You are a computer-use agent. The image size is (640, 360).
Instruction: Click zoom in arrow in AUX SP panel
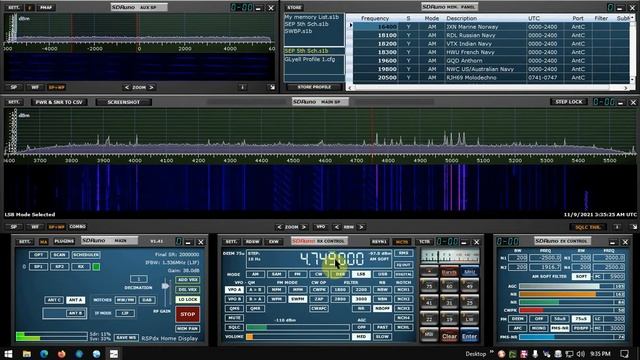[x=151, y=87]
